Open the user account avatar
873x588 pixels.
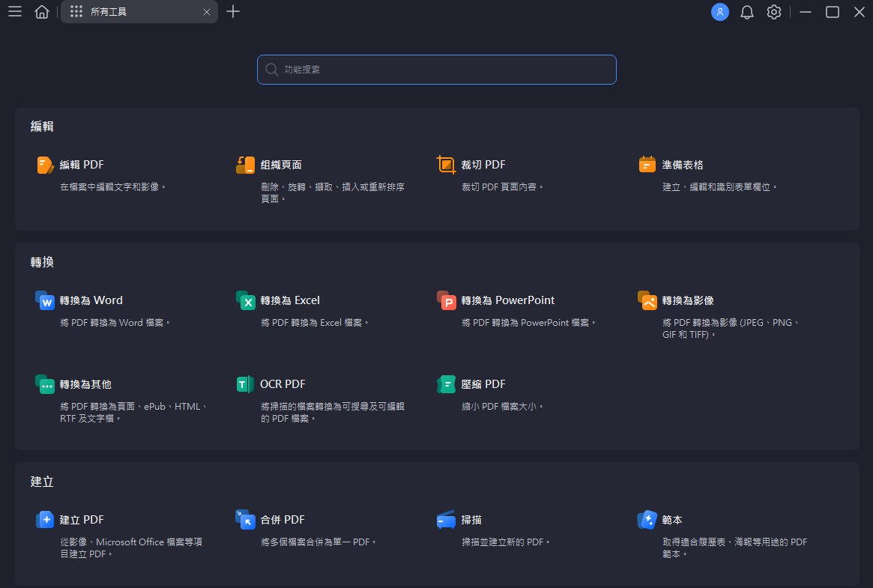(720, 12)
